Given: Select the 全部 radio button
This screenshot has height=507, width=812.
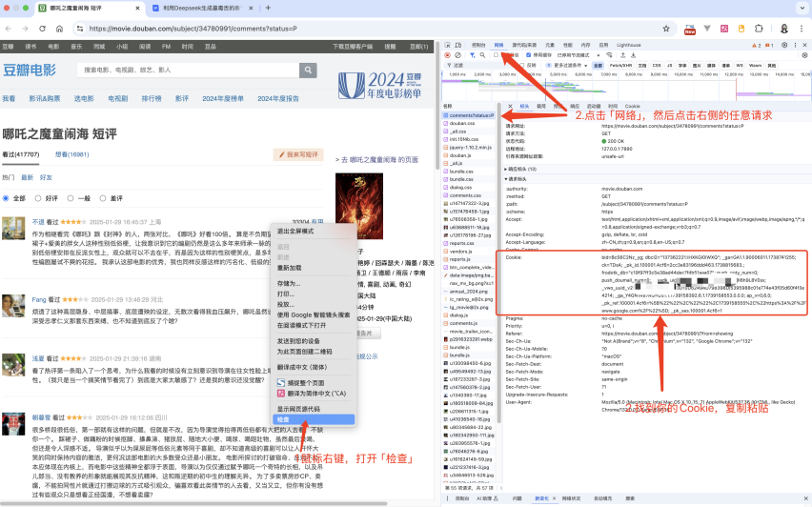Looking at the screenshot, I should [x=7, y=198].
